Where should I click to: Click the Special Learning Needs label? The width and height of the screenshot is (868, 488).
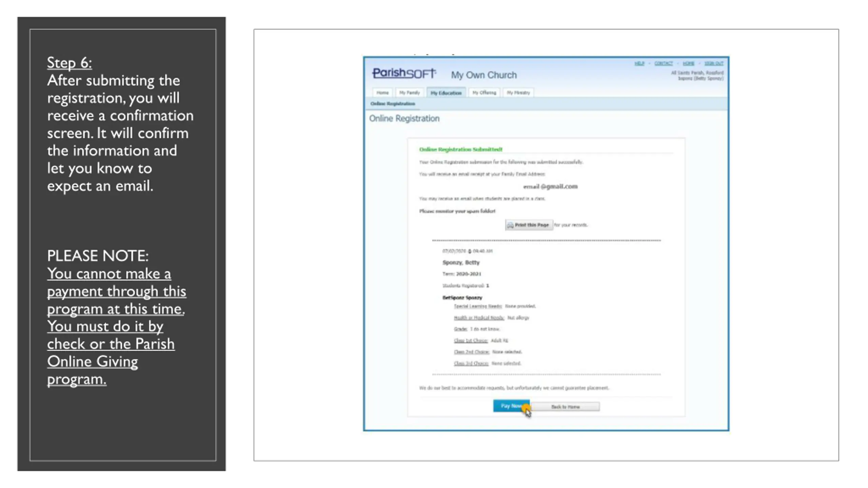point(478,306)
